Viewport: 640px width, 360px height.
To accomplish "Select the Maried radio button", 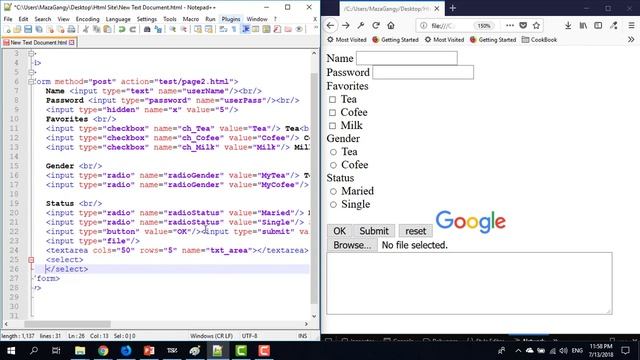I will [333, 191].
